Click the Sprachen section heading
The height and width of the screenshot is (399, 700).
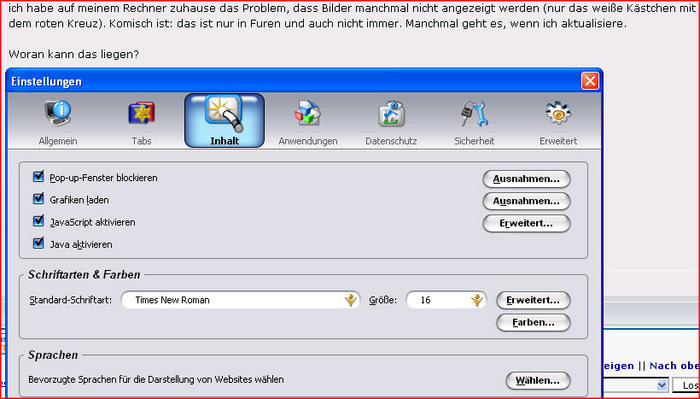click(53, 355)
